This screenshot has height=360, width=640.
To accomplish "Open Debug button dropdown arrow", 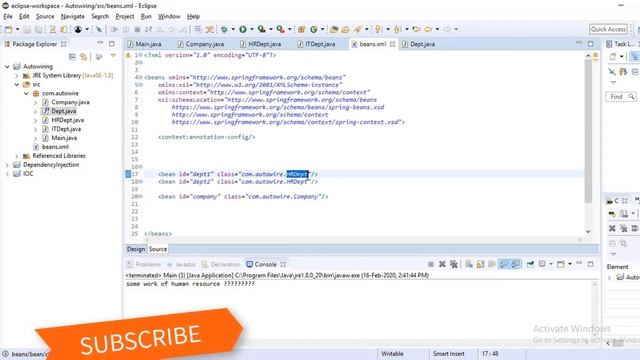I will [233, 29].
